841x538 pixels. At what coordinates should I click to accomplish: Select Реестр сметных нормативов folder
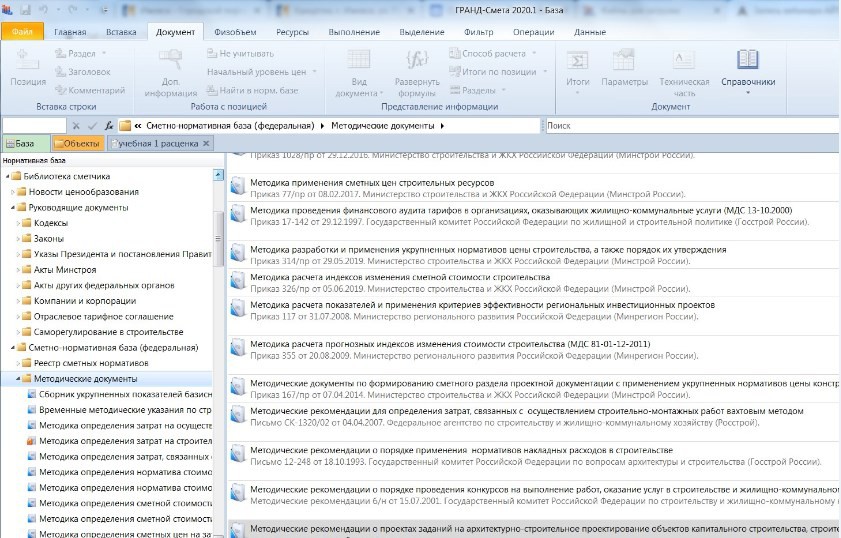91,363
